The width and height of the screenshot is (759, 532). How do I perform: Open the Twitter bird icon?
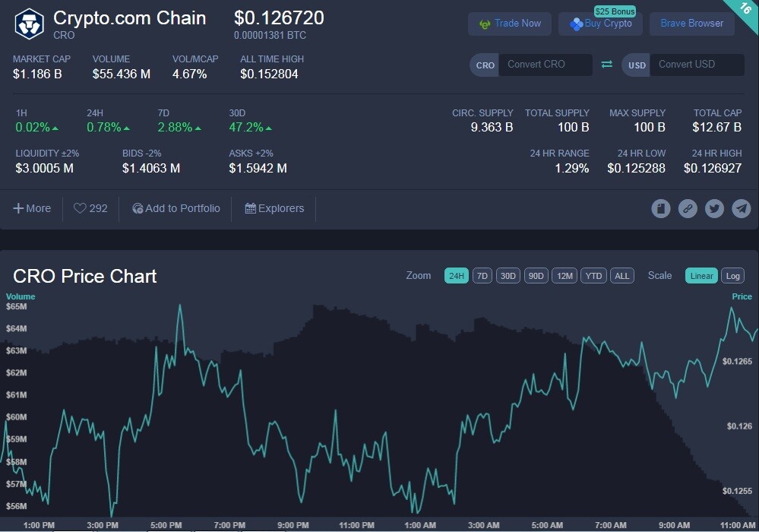[714, 209]
